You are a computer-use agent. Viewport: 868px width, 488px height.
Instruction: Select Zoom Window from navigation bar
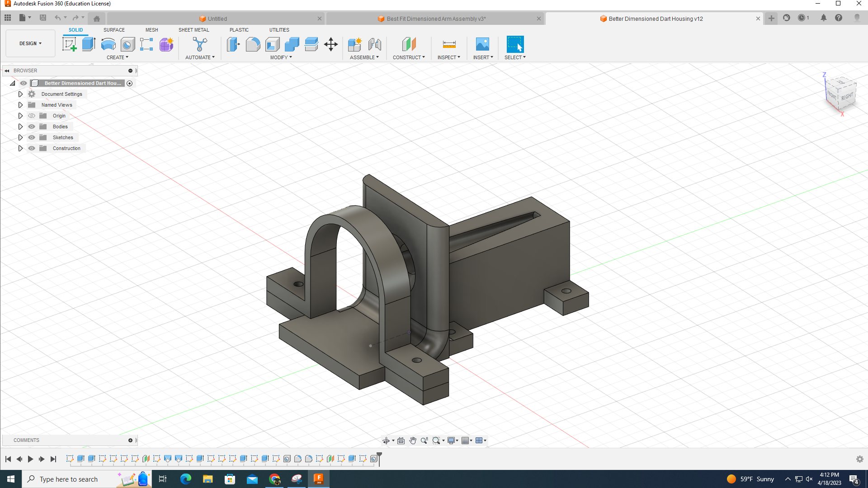(x=437, y=441)
